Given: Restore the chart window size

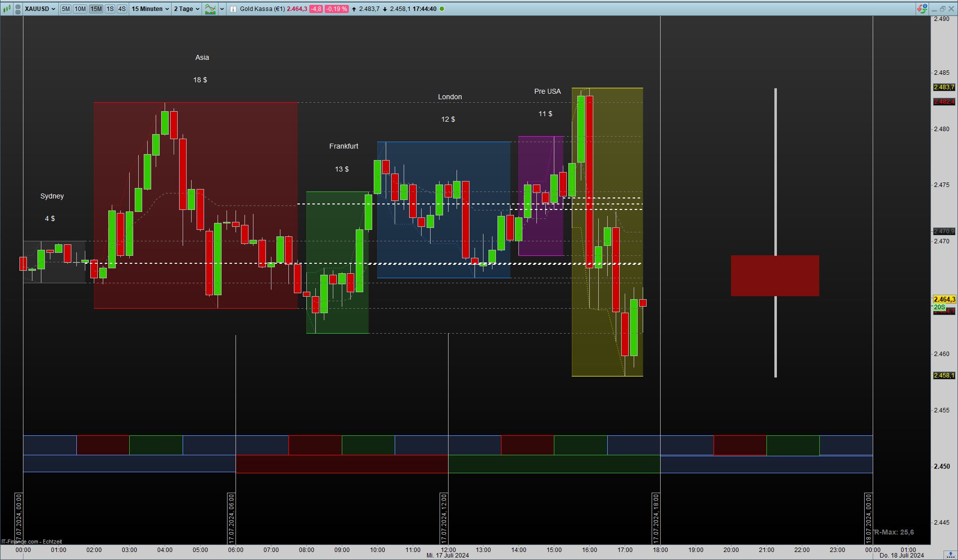Looking at the screenshot, I should pyautogui.click(x=943, y=9).
